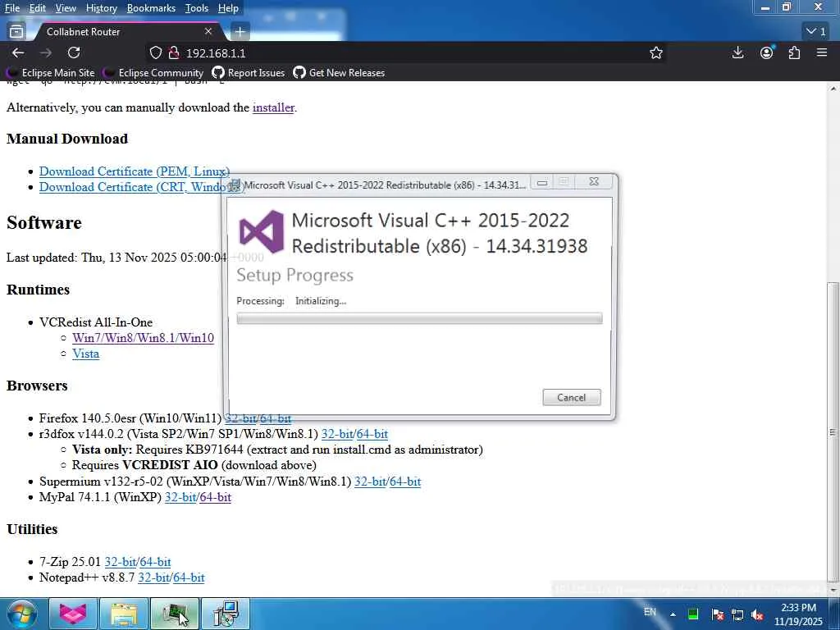
Task: Open the Extensions puzzle icon
Action: [x=794, y=52]
